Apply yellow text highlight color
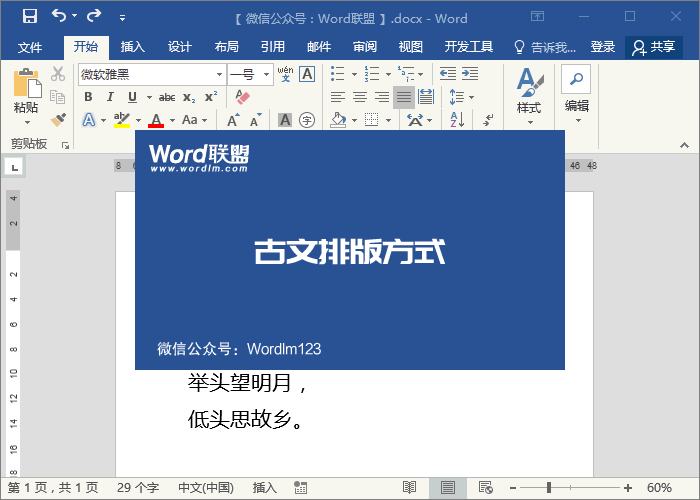This screenshot has height=500, width=700. [x=122, y=120]
